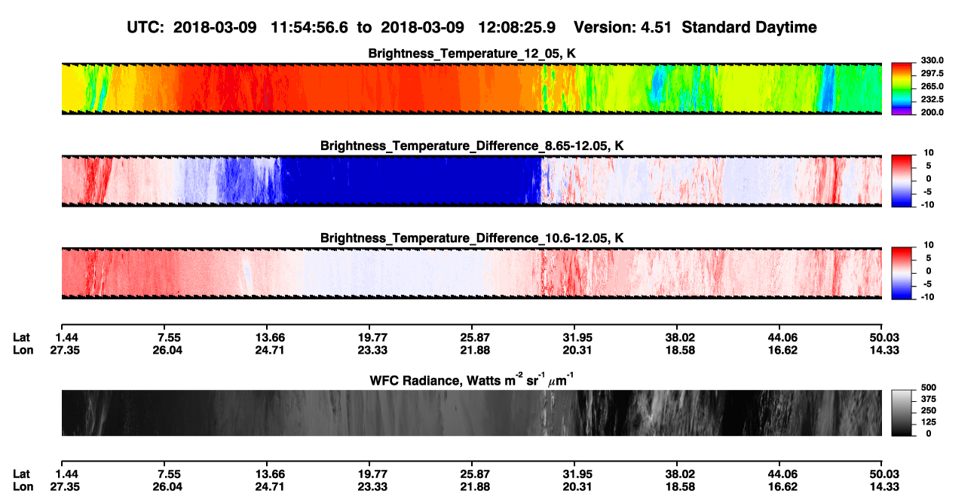The width and height of the screenshot is (980, 503).
Task: Click latitude 38.02 under the 10.6-12.05 panel
Action: (677, 337)
